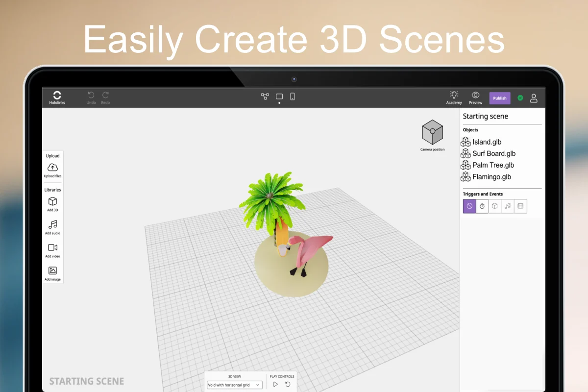The image size is (588, 392).
Task: Open the Academy lightbulb icon
Action: 454,96
